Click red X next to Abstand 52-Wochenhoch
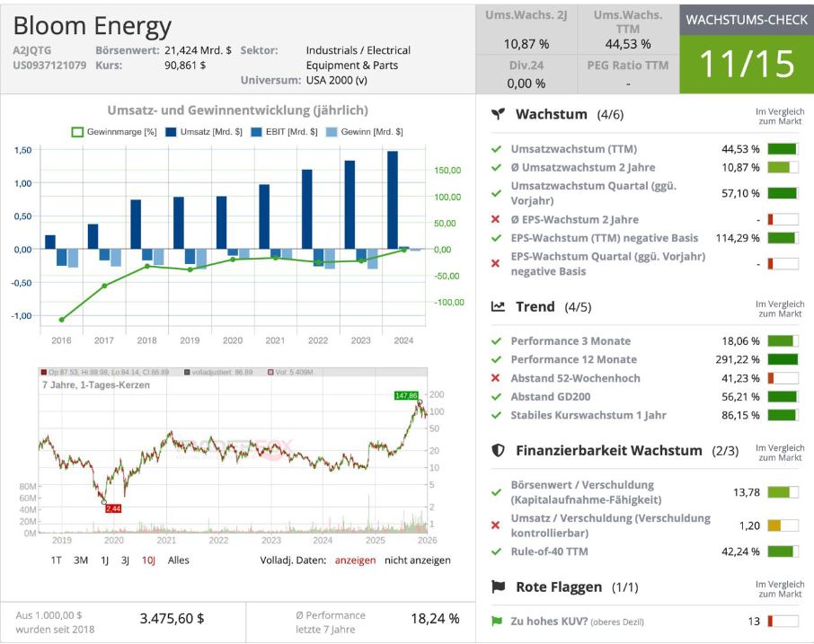814x644 pixels. click(496, 378)
